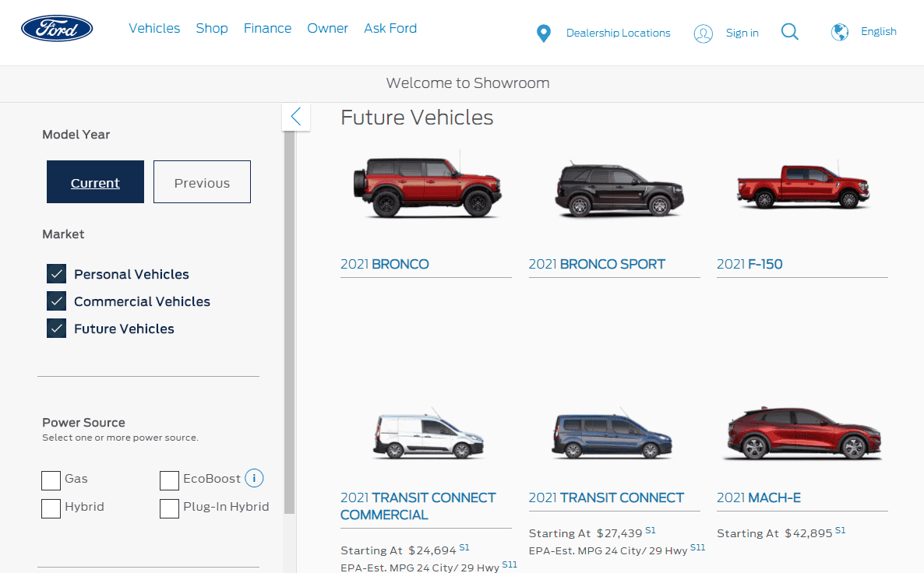Click S1 footnote beside $42,895
The height and width of the screenshot is (573, 924).
[841, 531]
